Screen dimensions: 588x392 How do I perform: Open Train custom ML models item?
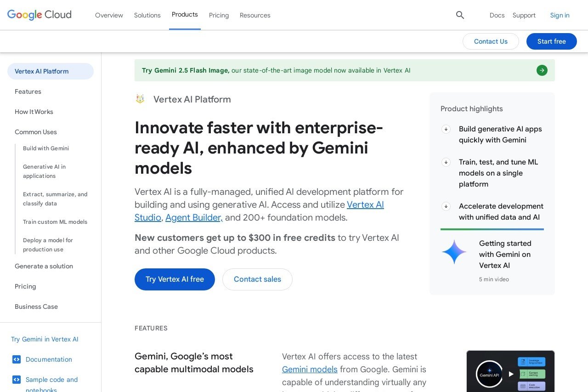pos(55,222)
